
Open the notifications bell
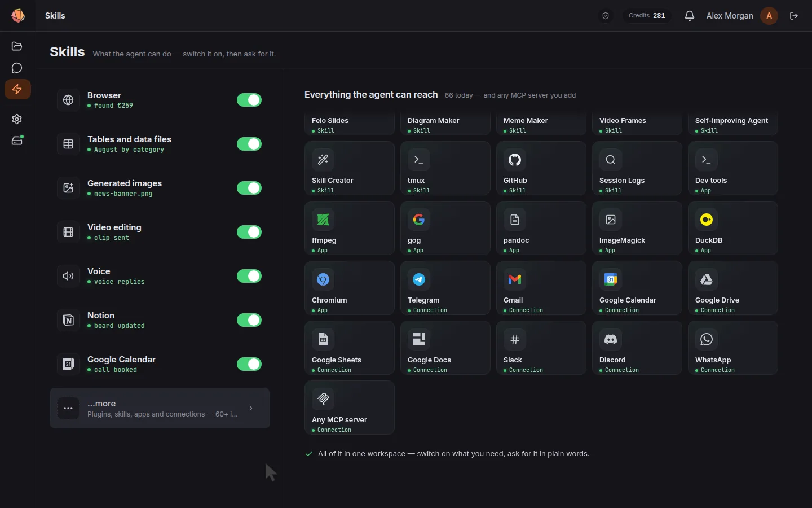tap(690, 16)
